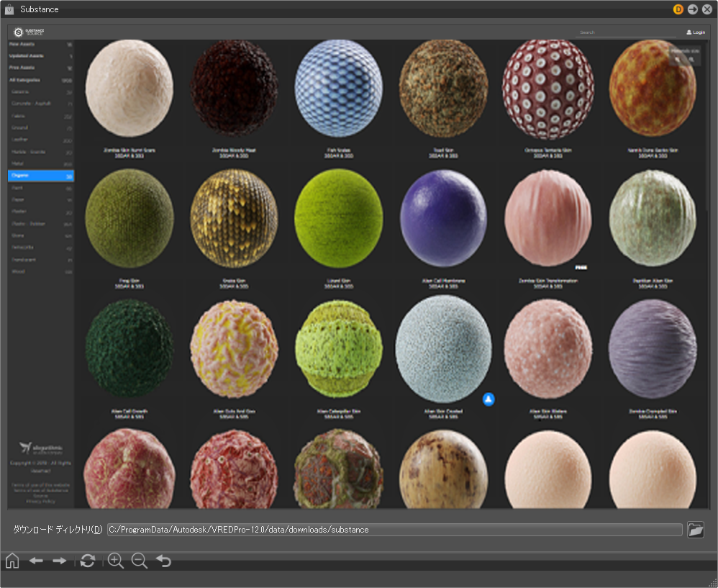Click the blue round icon near Alien Skin Crusted
The height and width of the screenshot is (588, 718).
point(488,399)
